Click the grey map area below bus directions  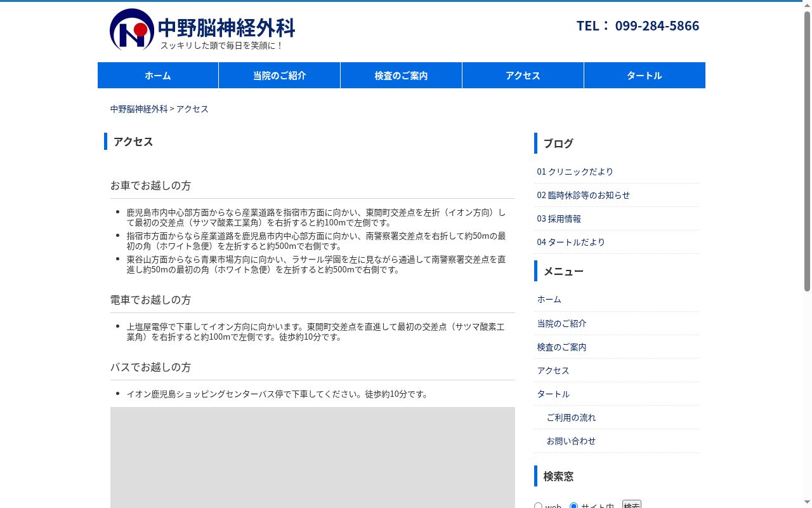pyautogui.click(x=313, y=457)
